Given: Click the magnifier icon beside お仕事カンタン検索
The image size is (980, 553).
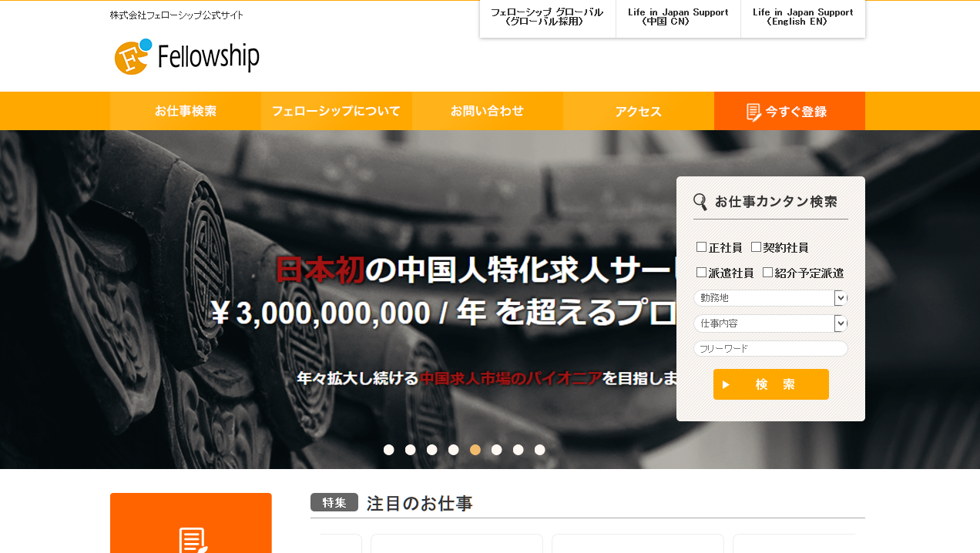Looking at the screenshot, I should coord(700,202).
